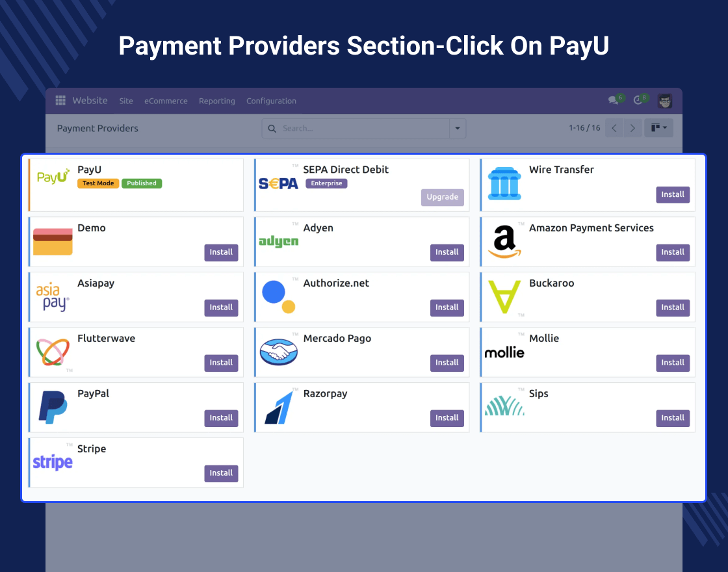Install the Mercado Pago provider
Viewport: 728px width, 572px height.
coord(447,363)
